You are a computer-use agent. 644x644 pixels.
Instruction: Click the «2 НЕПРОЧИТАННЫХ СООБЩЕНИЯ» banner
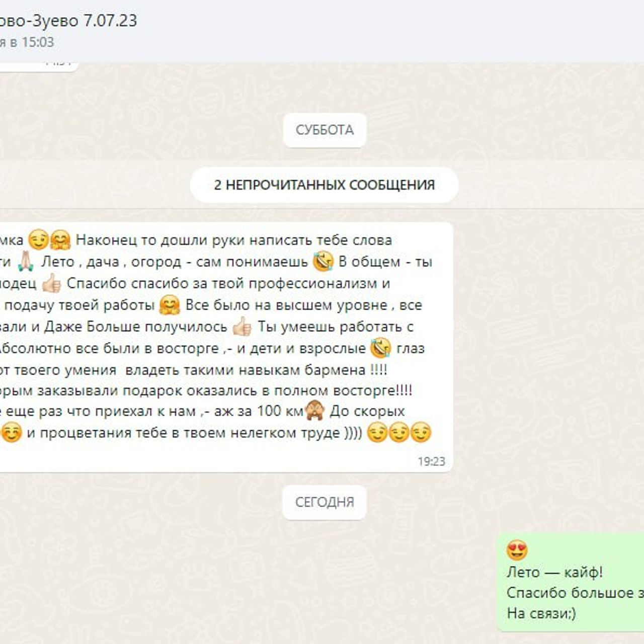click(324, 185)
